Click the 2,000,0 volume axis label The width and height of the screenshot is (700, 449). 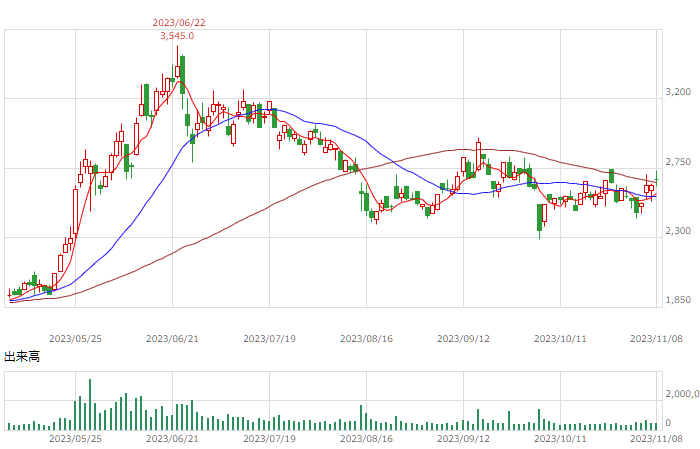tap(682, 393)
